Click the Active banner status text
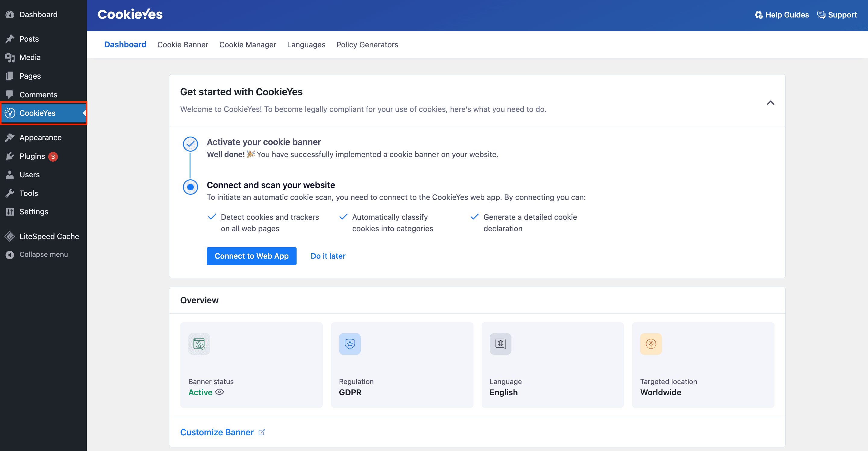This screenshot has width=868, height=451. (x=200, y=392)
